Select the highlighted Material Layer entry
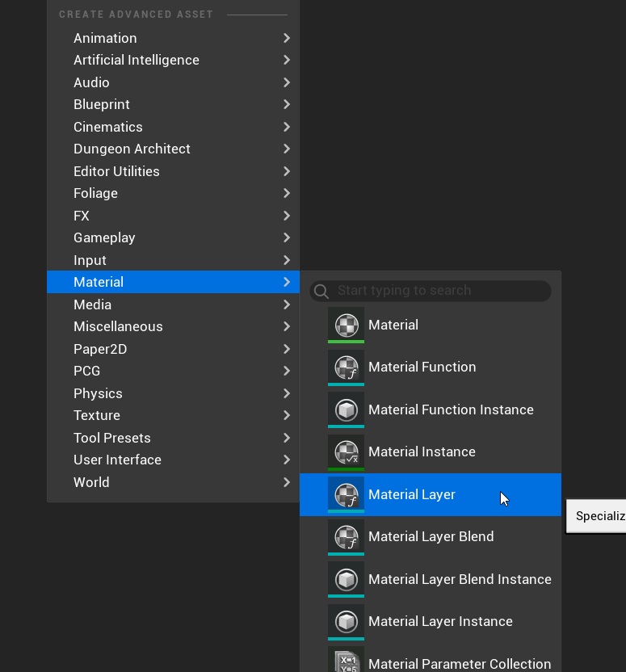 tap(412, 494)
